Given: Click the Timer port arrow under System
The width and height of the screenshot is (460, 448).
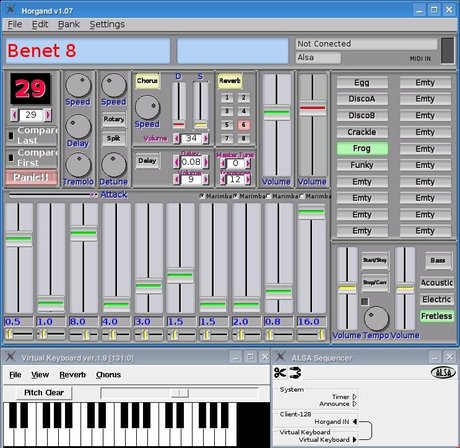Looking at the screenshot, I should [355, 397].
